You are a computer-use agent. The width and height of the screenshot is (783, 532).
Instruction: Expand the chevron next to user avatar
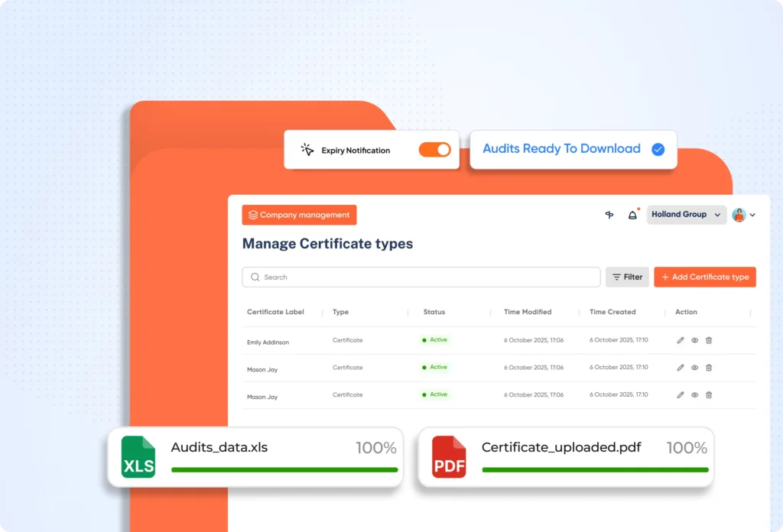(752, 215)
